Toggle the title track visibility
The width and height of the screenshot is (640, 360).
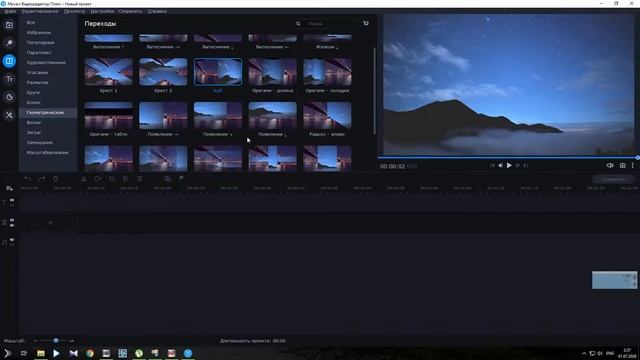click(12, 200)
